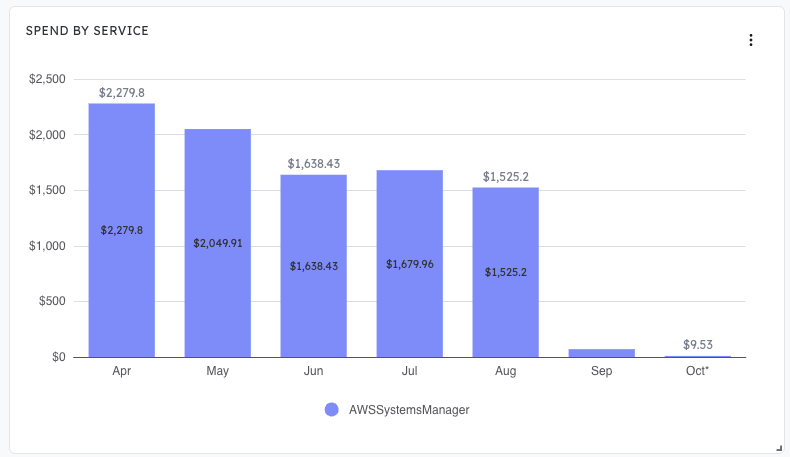Click the Apr axis label

121,371
